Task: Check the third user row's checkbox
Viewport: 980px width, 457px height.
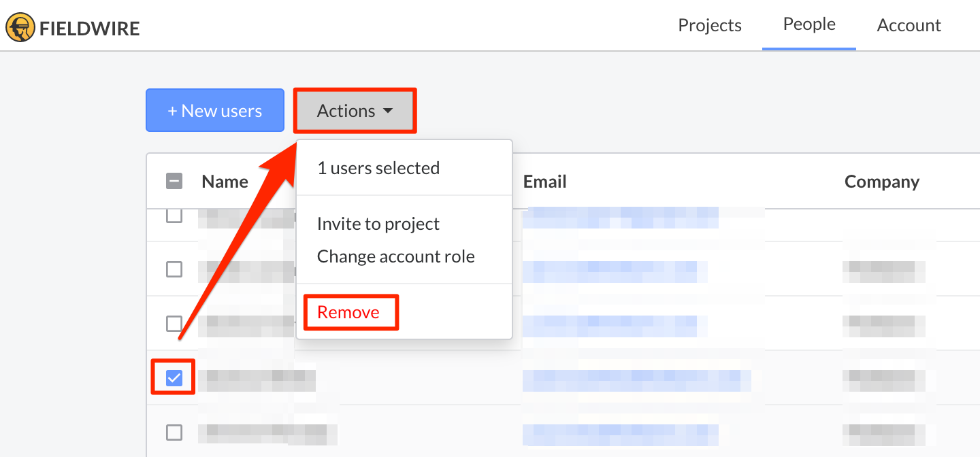Action: pyautogui.click(x=174, y=324)
